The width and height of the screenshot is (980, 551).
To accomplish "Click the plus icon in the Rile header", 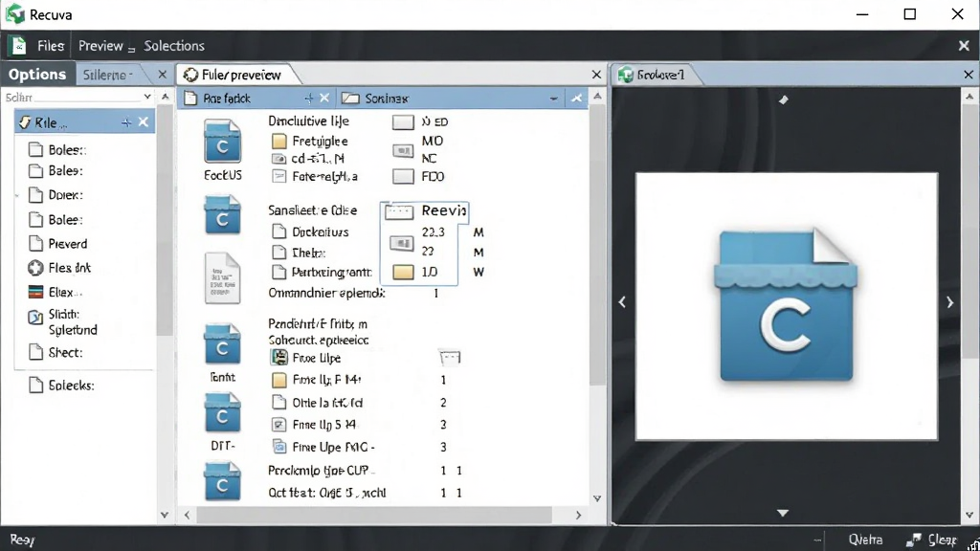I will coord(126,122).
